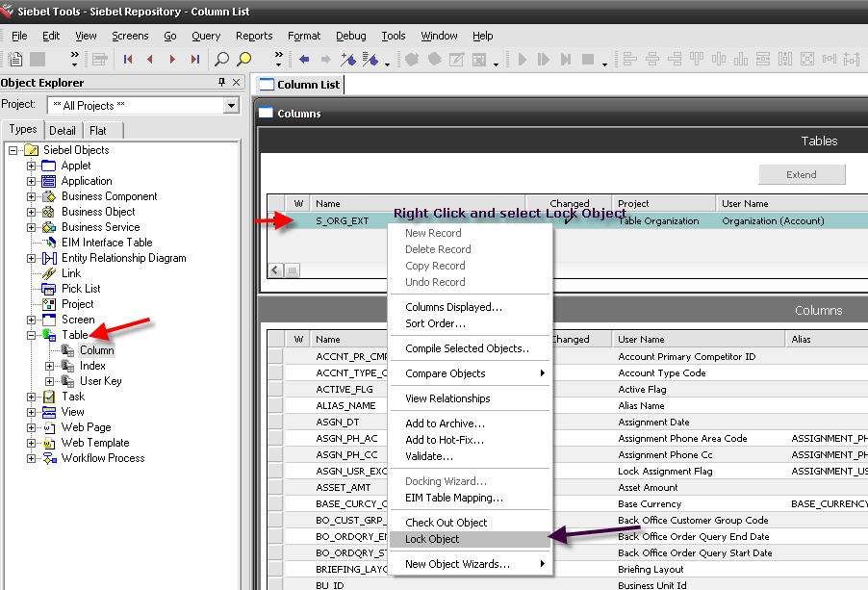Click the Previous Record red arrow icon
This screenshot has height=590, width=868.
(149, 59)
